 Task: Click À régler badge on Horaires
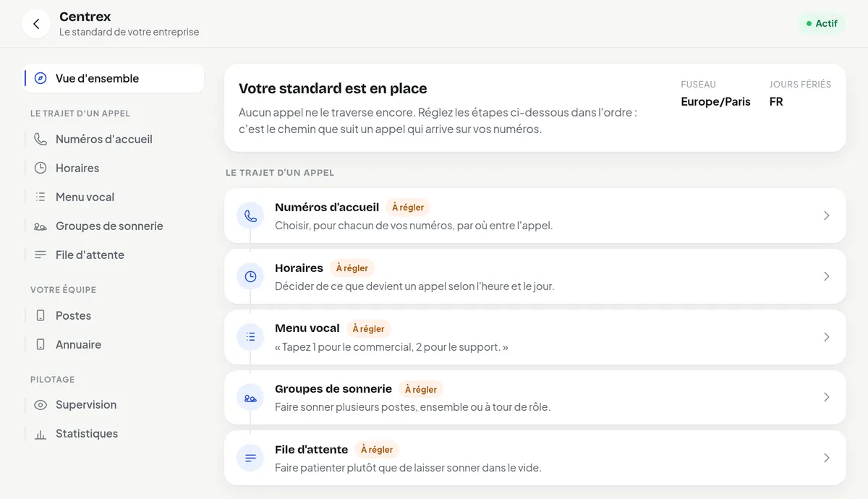(x=352, y=268)
